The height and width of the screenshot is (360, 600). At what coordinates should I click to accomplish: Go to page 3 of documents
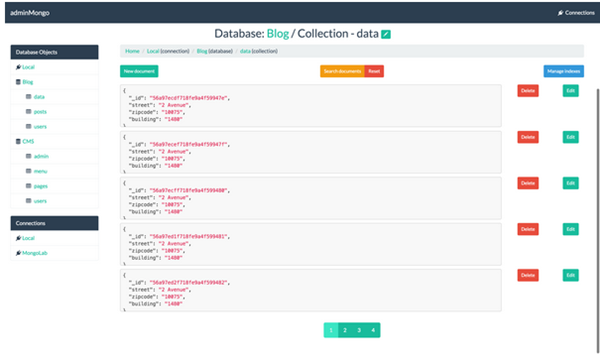click(x=359, y=330)
